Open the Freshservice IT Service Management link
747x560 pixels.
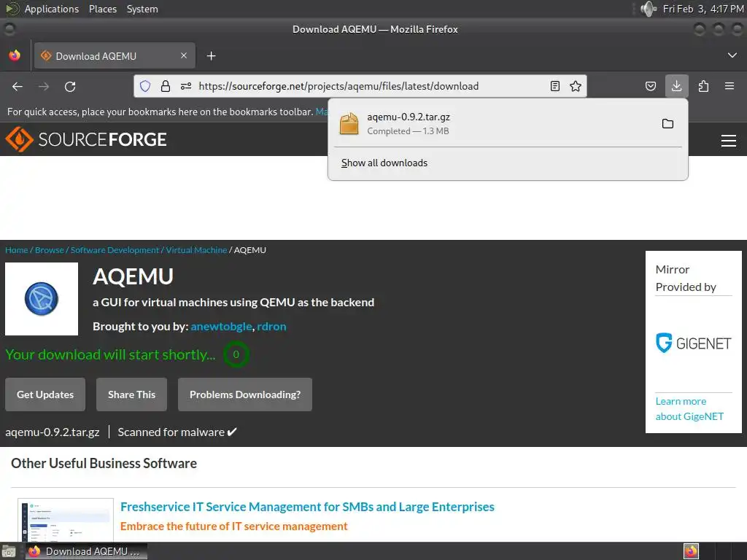307,507
